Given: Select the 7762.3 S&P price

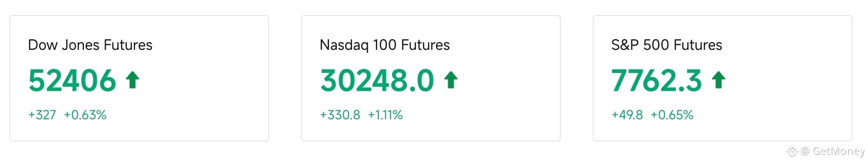Looking at the screenshot, I should (657, 81).
